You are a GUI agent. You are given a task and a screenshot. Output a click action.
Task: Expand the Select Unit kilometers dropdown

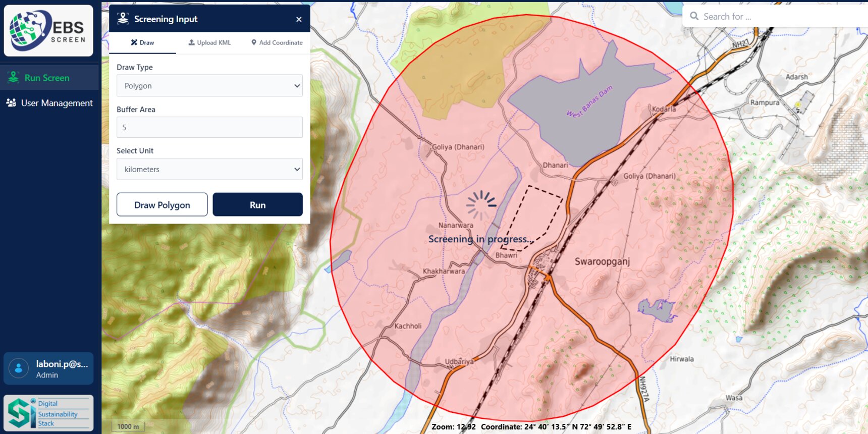(x=209, y=170)
